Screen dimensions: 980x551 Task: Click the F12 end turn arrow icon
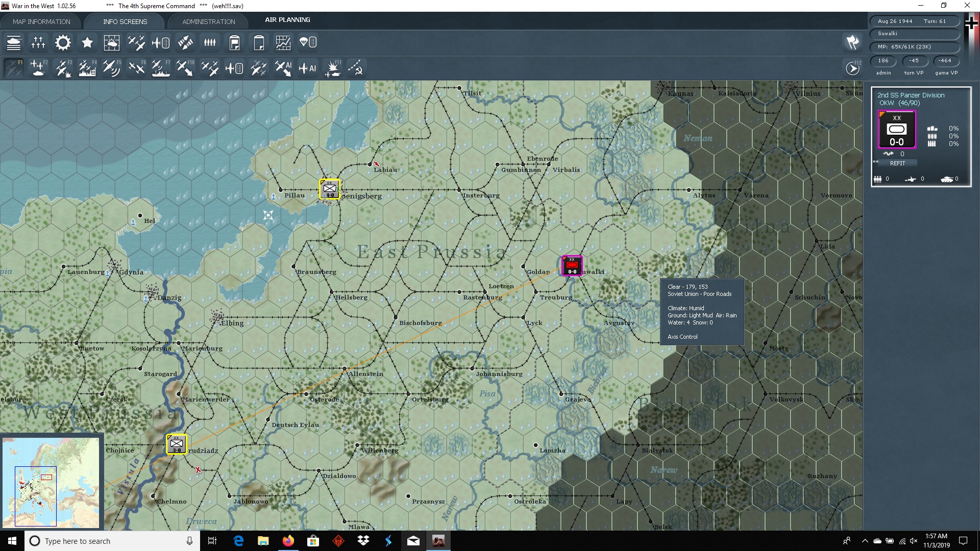click(x=853, y=68)
